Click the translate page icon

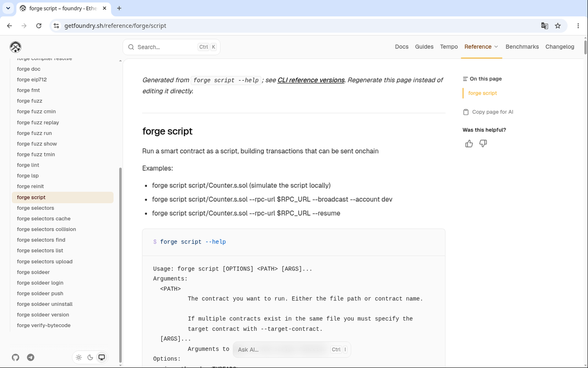point(544,26)
